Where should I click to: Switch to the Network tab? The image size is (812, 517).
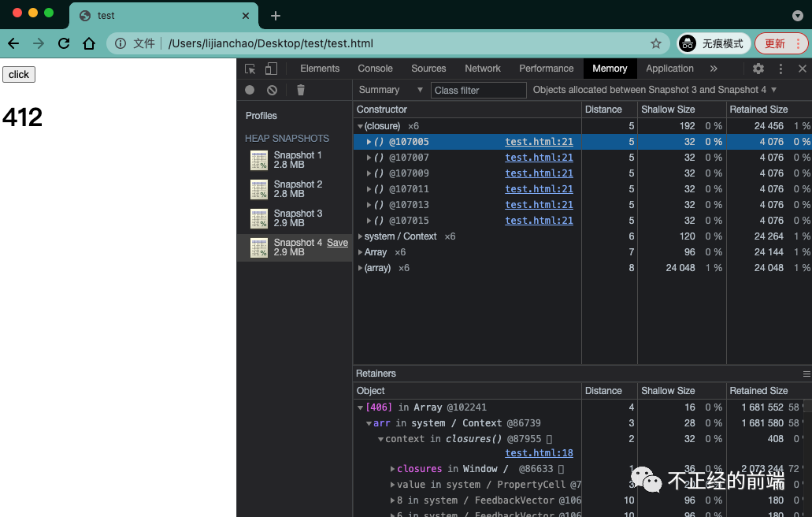point(483,69)
